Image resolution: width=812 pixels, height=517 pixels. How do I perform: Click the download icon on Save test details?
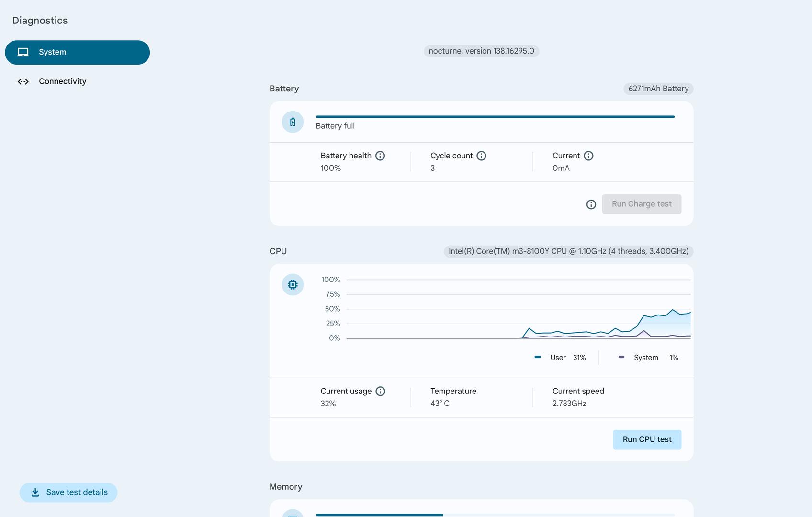35,493
